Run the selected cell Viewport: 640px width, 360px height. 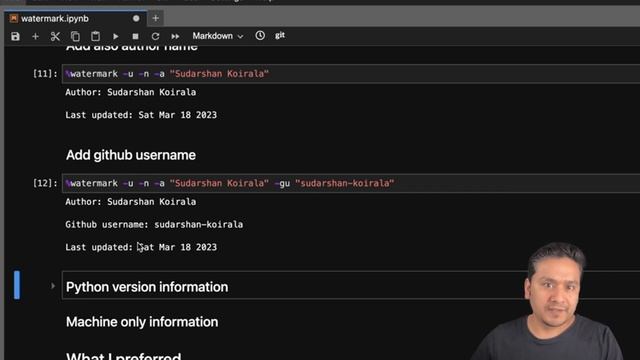116,36
